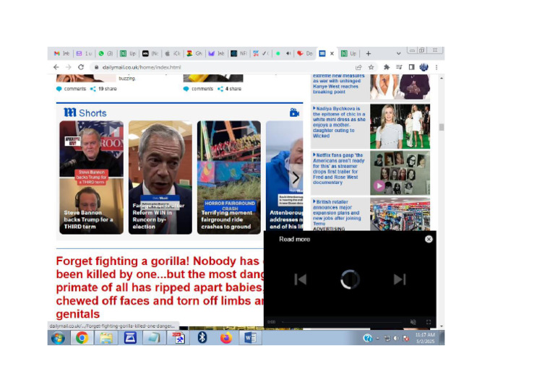This screenshot has width=555, height=392.
Task: Open the Windows Start menu
Action: click(x=58, y=339)
